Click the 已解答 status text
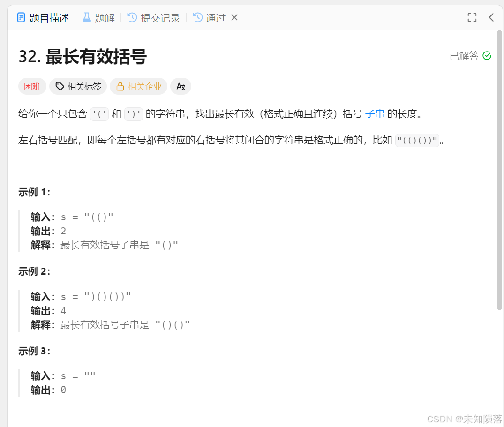 tap(464, 56)
